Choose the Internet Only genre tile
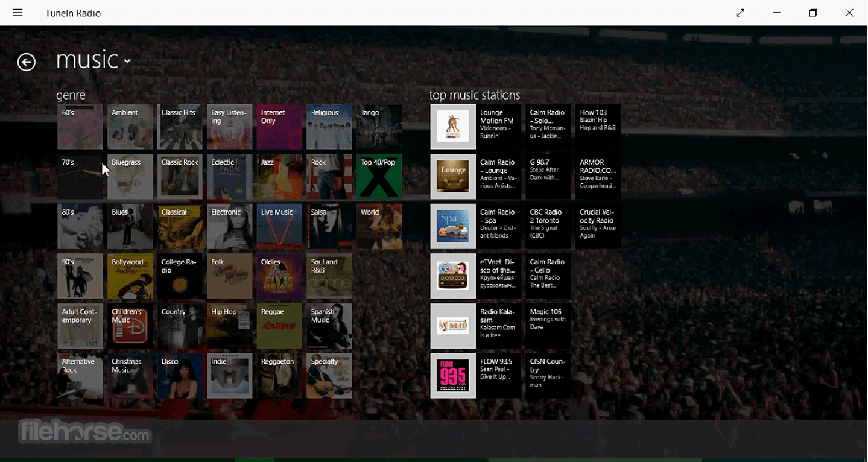This screenshot has width=868, height=462. point(279,127)
